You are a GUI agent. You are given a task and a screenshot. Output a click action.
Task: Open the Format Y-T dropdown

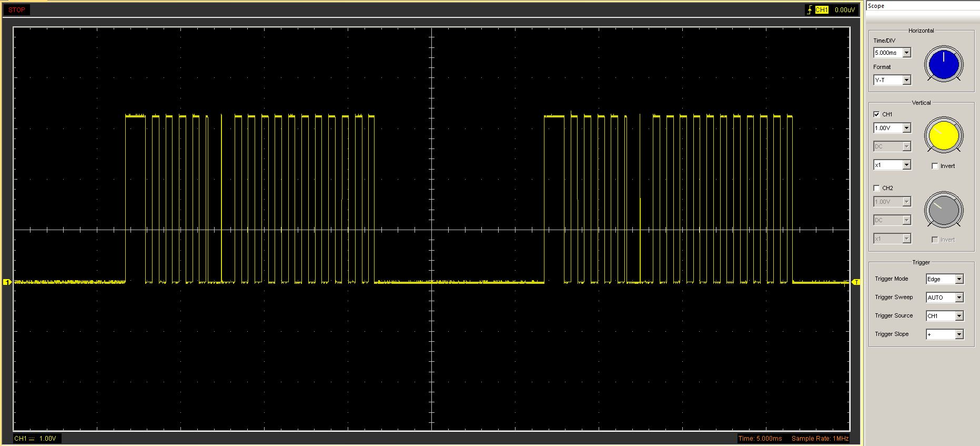(x=906, y=80)
